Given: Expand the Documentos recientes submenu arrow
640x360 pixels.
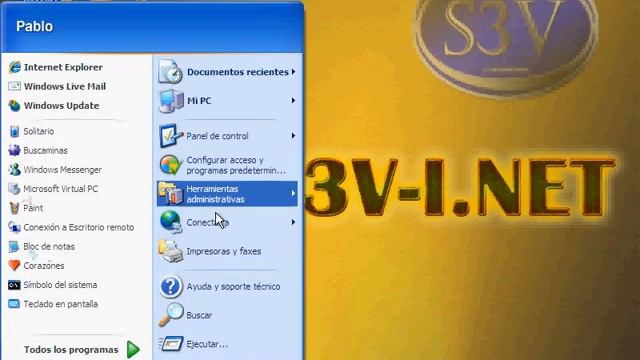Looking at the screenshot, I should click(293, 72).
